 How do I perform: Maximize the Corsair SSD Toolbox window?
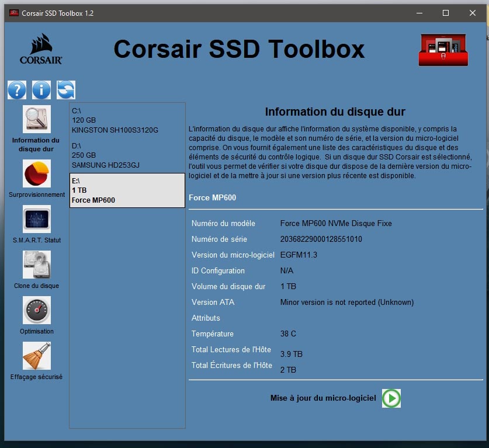446,13
